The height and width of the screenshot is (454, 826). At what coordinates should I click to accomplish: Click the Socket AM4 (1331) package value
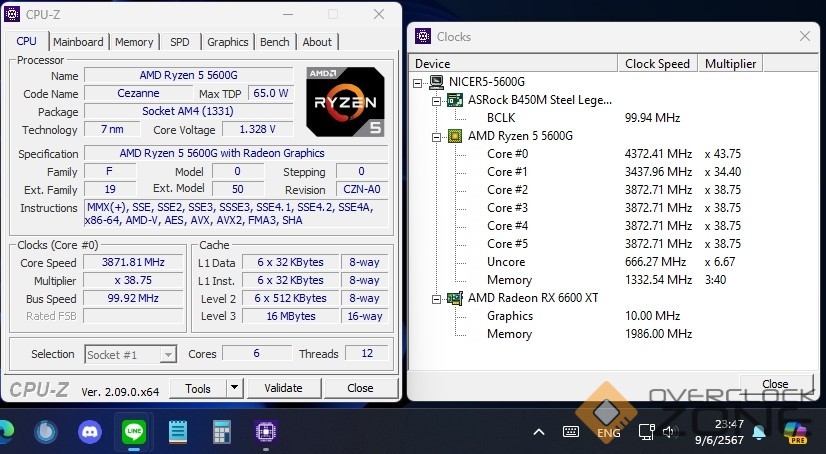click(x=189, y=111)
